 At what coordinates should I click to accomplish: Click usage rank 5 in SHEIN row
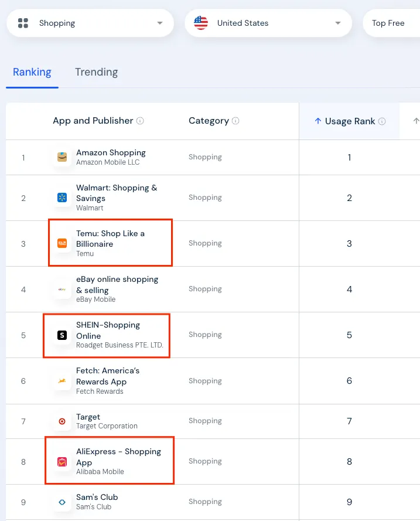[349, 335]
